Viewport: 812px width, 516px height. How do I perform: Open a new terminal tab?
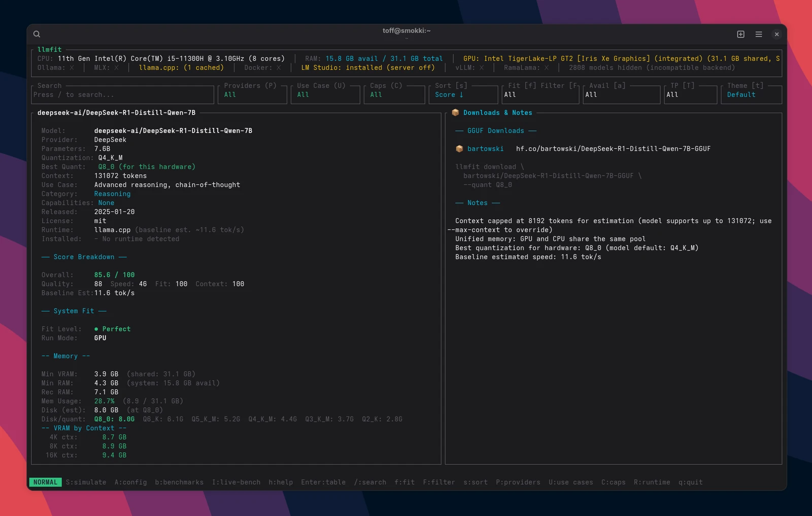click(740, 34)
